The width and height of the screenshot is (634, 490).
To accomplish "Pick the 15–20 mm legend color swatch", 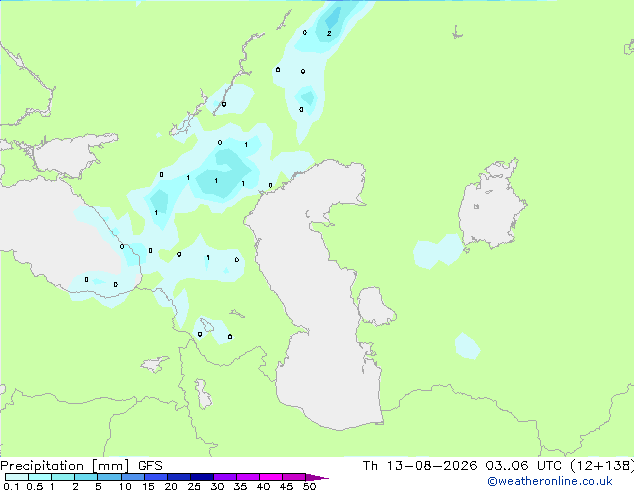I will point(156,477).
